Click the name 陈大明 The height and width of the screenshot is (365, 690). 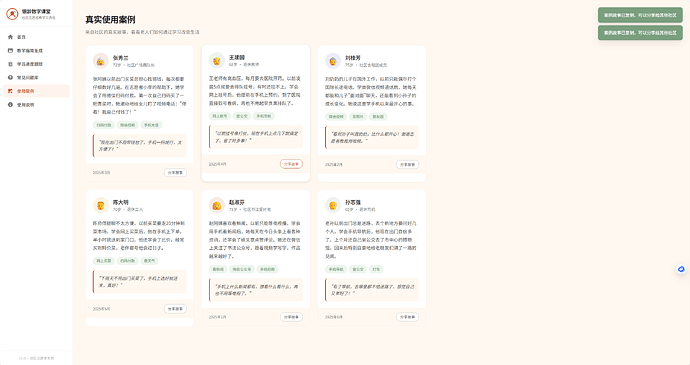[121, 202]
